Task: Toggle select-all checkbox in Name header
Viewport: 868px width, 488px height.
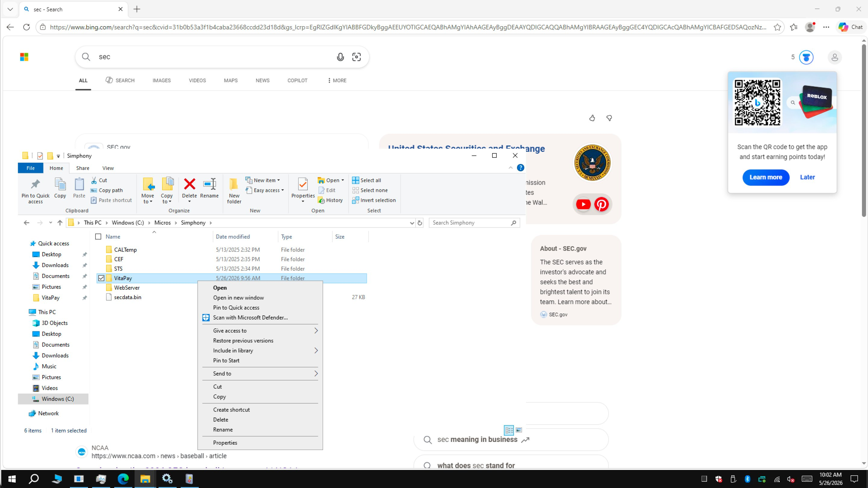Action: click(x=98, y=237)
